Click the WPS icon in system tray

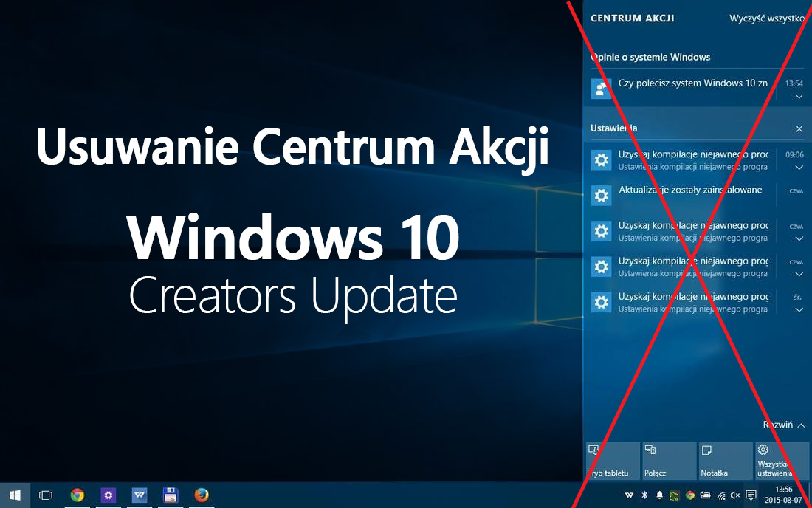click(x=629, y=495)
